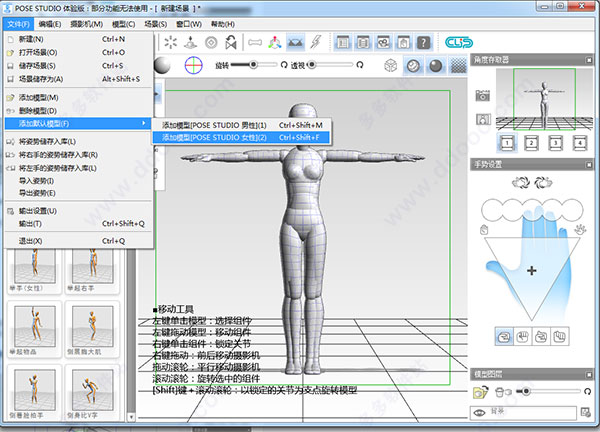Adjust the 旋转 rotation slider handle
The image size is (600, 432).
coord(253,65)
